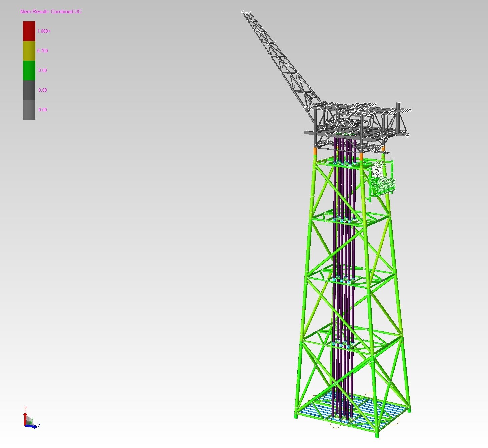Click the dark gray legend swatch

click(x=29, y=90)
